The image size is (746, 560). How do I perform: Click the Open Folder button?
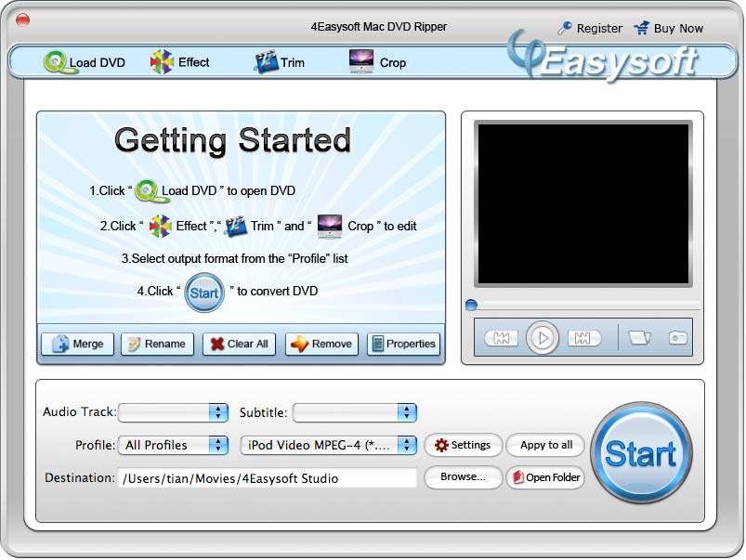click(545, 477)
